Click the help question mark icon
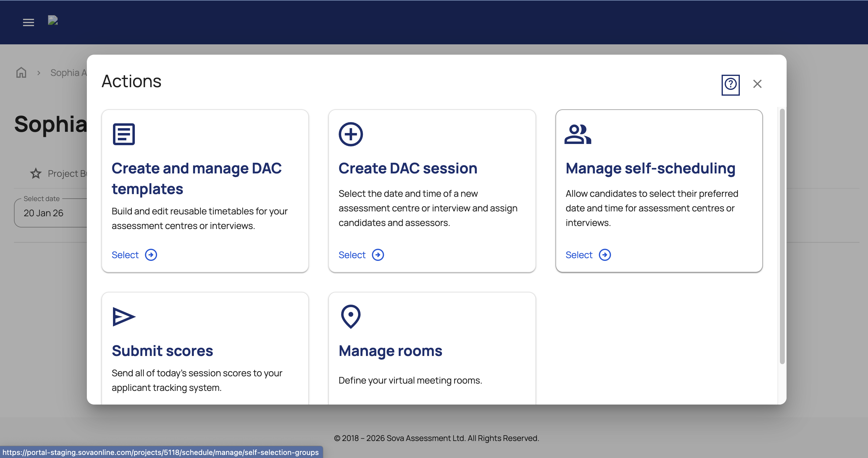Screen dimensions: 868x458 click(730, 85)
